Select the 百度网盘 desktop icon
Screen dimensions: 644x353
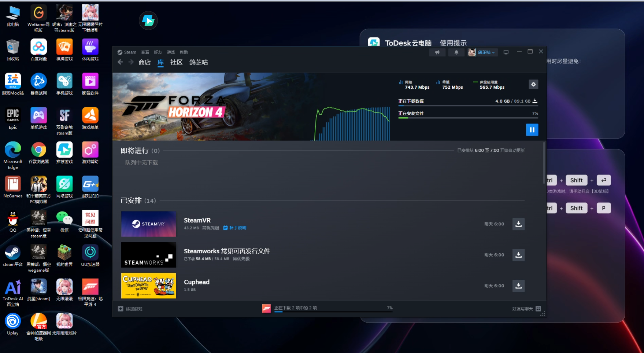pyautogui.click(x=38, y=50)
